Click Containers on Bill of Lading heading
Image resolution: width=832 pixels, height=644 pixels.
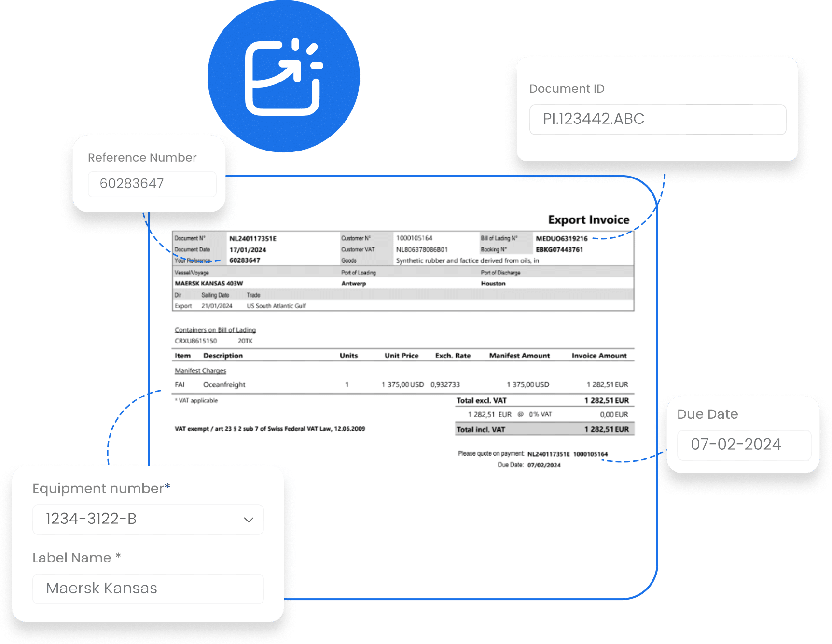click(x=215, y=330)
